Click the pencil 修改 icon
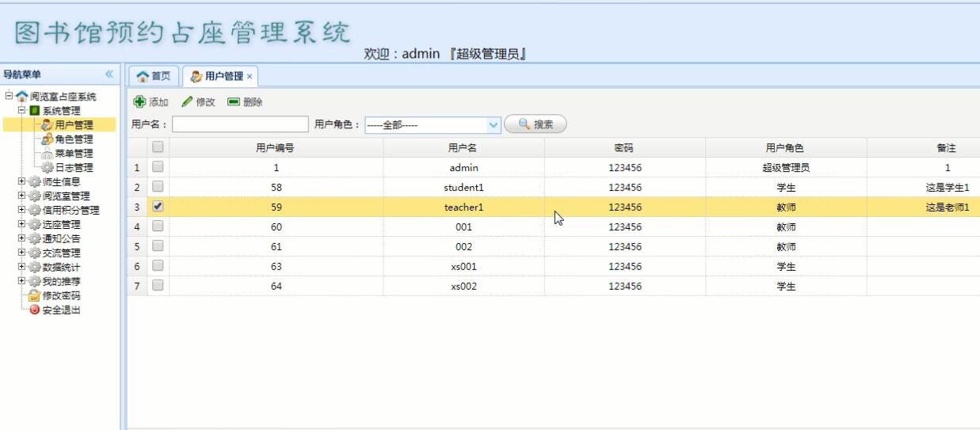Viewport: 980px width, 430px height. (187, 102)
